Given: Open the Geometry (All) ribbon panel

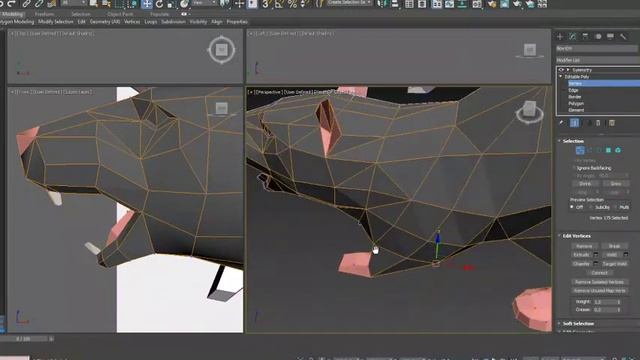Looking at the screenshot, I should [x=105, y=22].
